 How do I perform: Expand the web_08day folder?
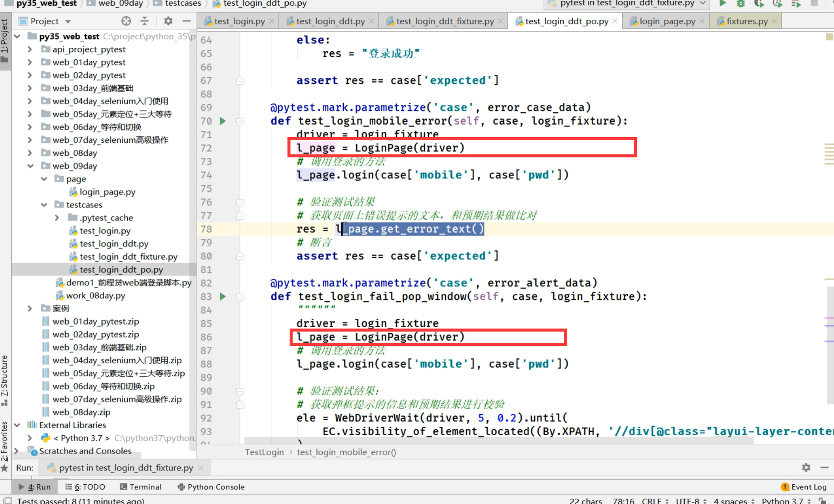[x=30, y=153]
